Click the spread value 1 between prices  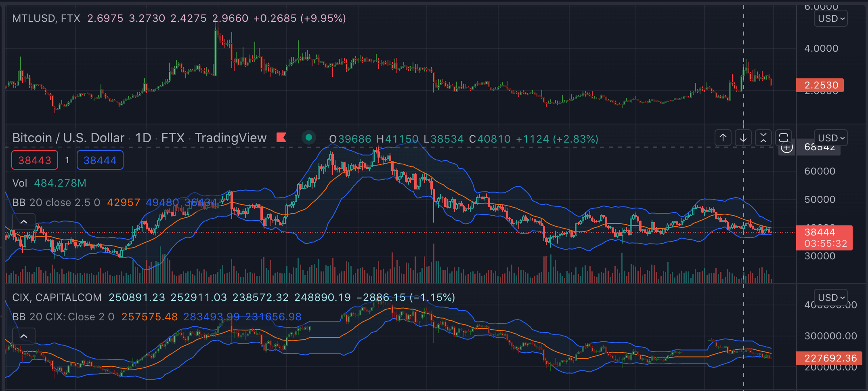67,160
